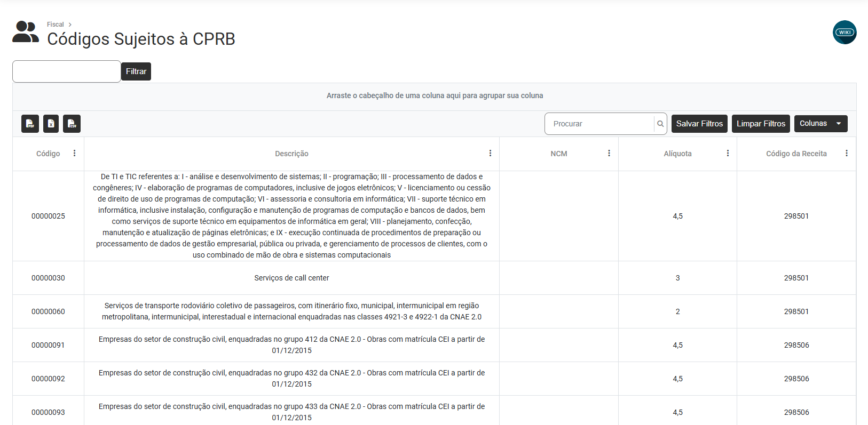Click 298501 in row 00000025
The width and height of the screenshot is (868, 425).
pyautogui.click(x=796, y=216)
